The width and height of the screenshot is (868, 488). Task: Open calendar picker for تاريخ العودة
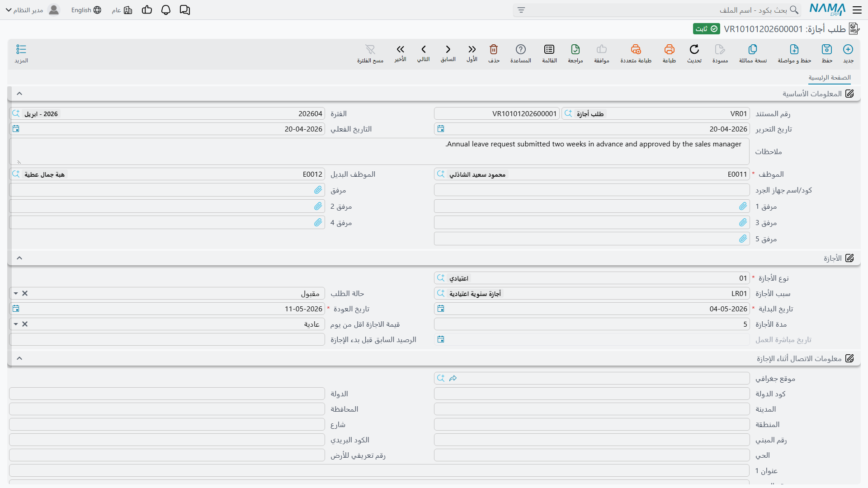16,309
